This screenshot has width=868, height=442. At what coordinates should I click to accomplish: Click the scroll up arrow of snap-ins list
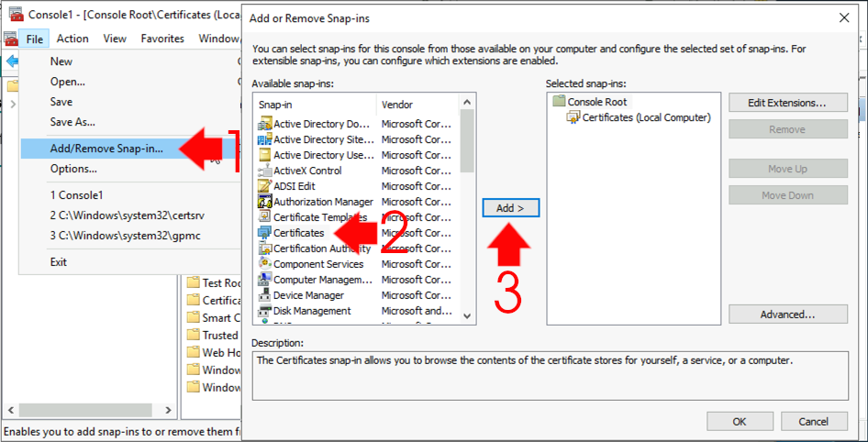[x=467, y=103]
